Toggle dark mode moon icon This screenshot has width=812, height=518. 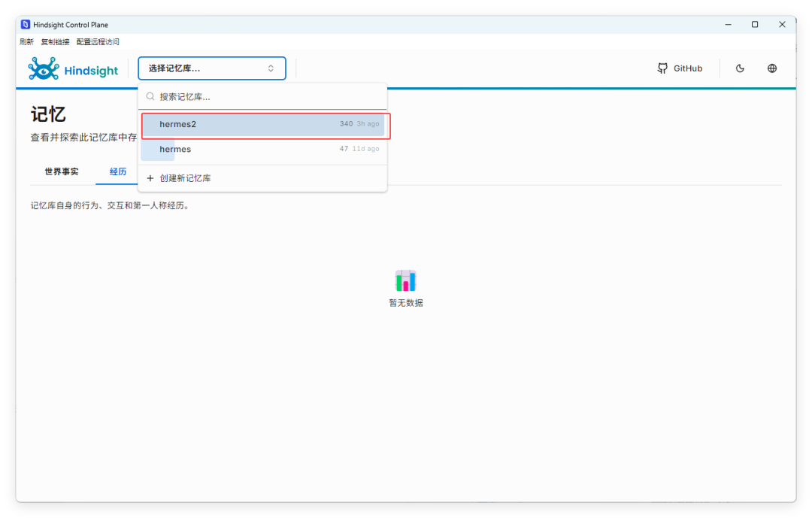740,68
